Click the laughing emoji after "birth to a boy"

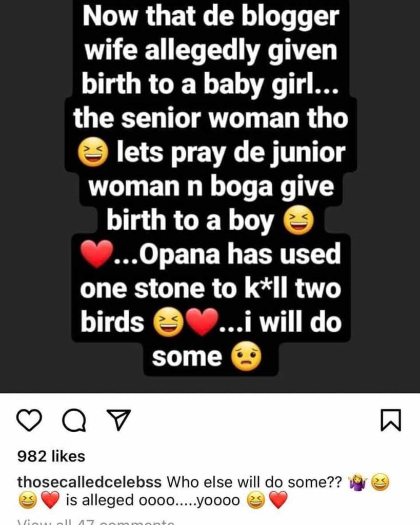tap(298, 221)
